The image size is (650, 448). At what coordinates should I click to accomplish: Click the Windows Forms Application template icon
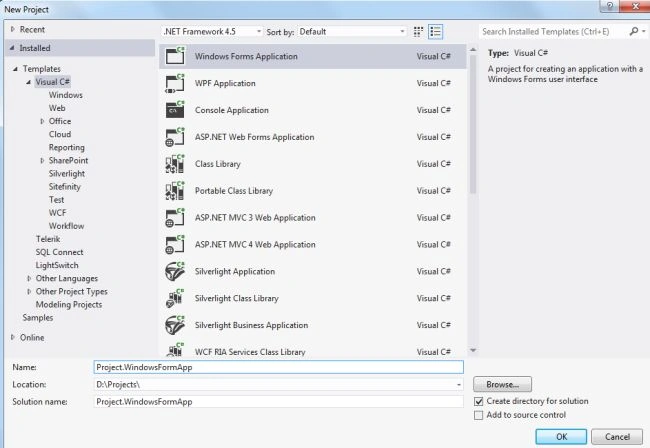pyautogui.click(x=175, y=56)
